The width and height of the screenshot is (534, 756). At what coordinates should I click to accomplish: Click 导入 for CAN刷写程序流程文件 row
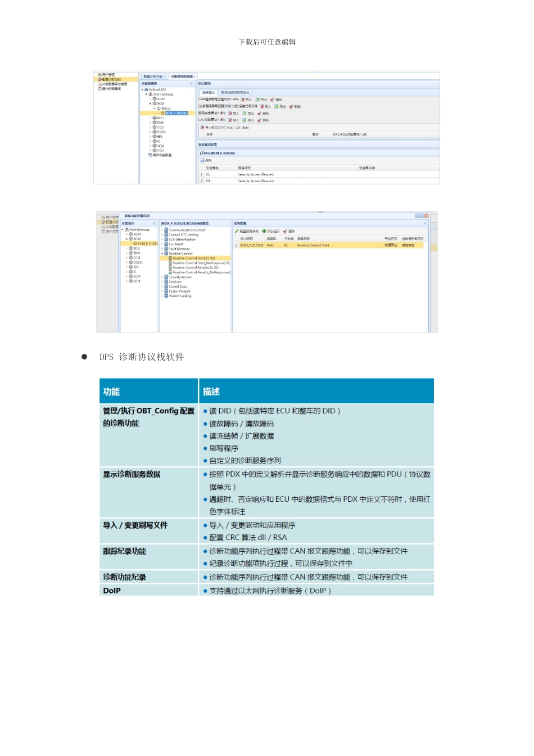tap(247, 100)
